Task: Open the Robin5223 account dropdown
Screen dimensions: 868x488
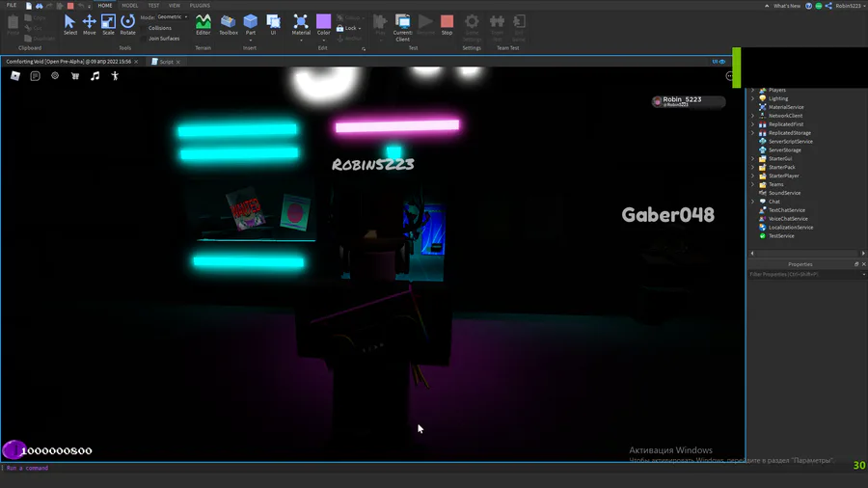Action: coord(851,6)
